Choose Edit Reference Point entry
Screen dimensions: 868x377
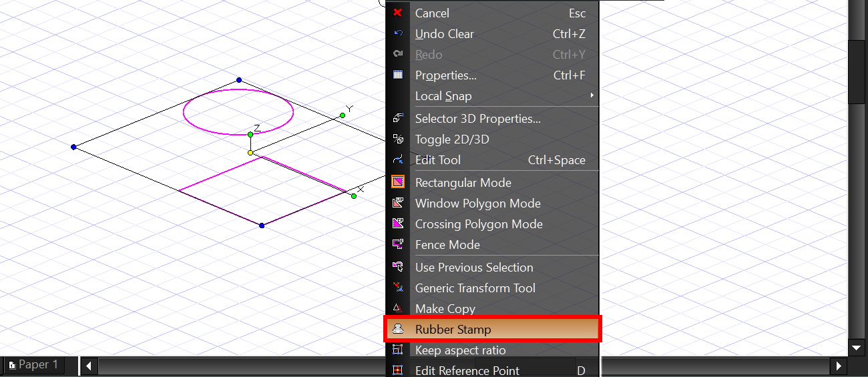click(x=493, y=370)
